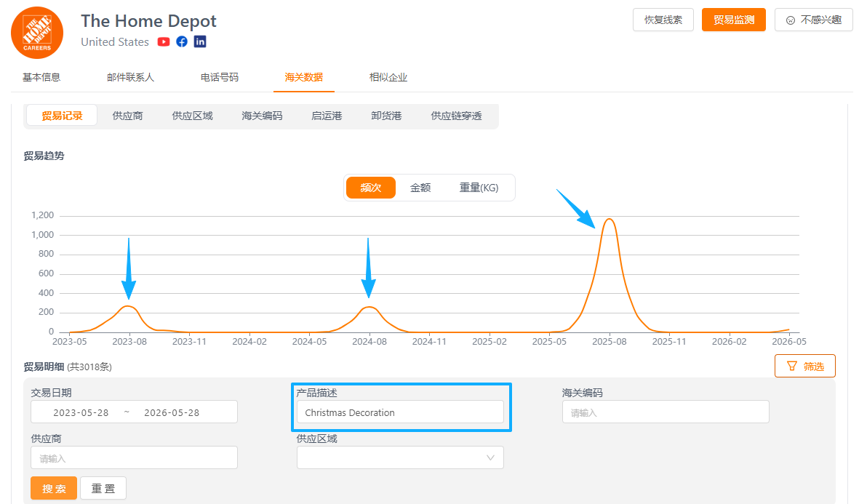Switch chart metric to 金额
Image resolution: width=859 pixels, height=504 pixels.
(x=420, y=188)
